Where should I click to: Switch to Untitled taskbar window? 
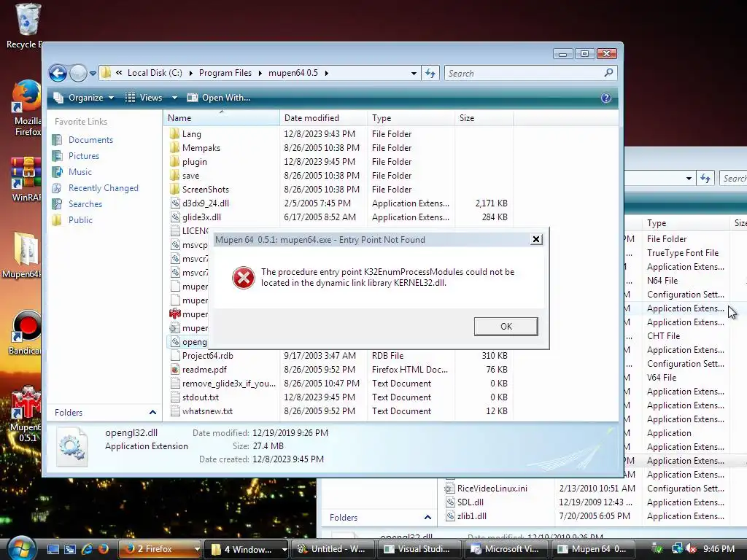pyautogui.click(x=332, y=549)
